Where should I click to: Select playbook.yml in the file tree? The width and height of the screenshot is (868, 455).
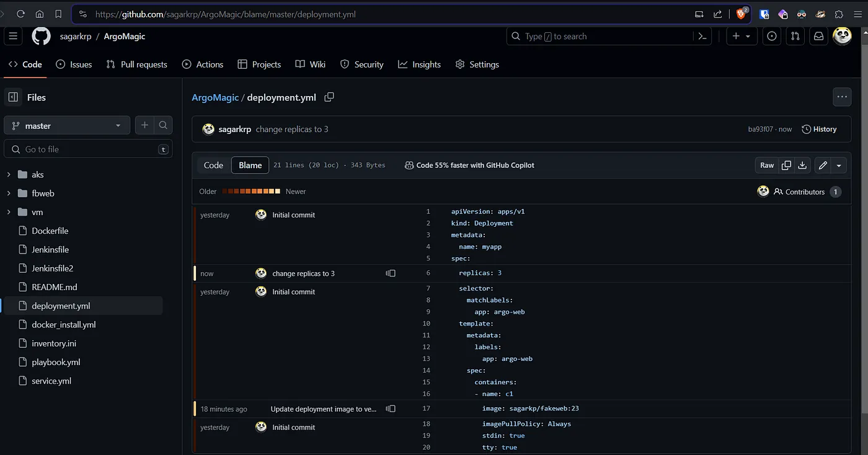pyautogui.click(x=56, y=362)
